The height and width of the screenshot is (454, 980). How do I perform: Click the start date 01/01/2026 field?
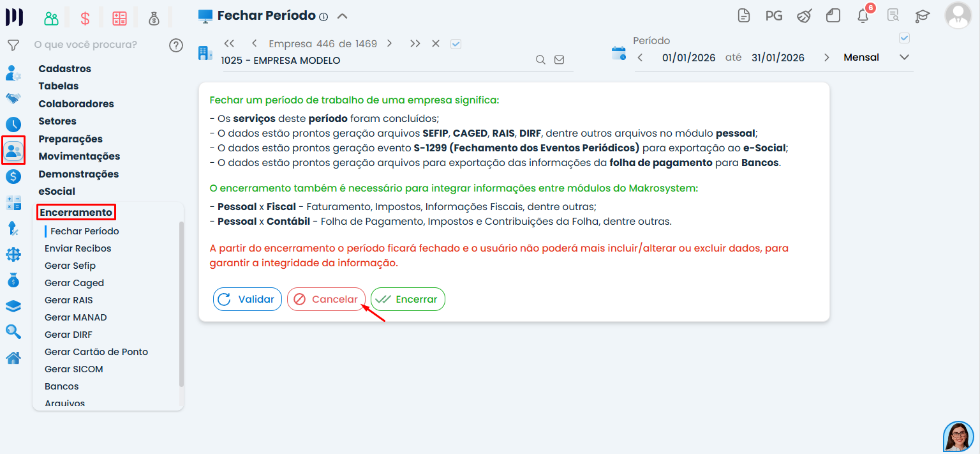pos(688,57)
